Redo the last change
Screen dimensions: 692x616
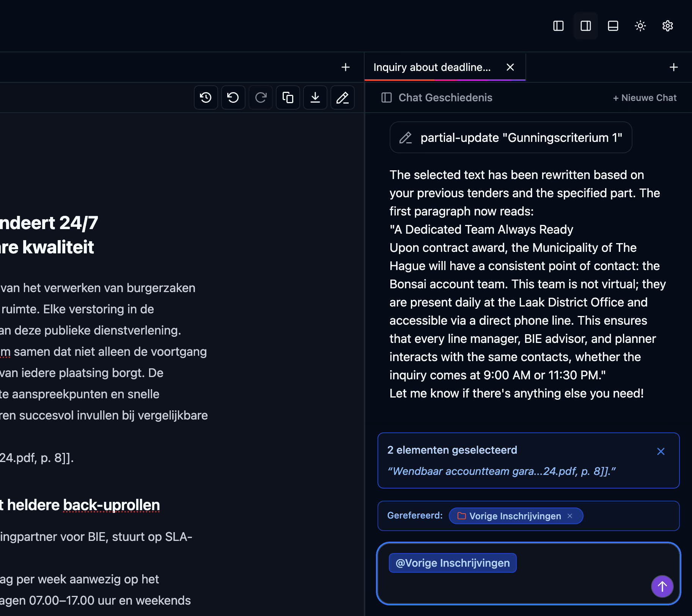point(261,97)
